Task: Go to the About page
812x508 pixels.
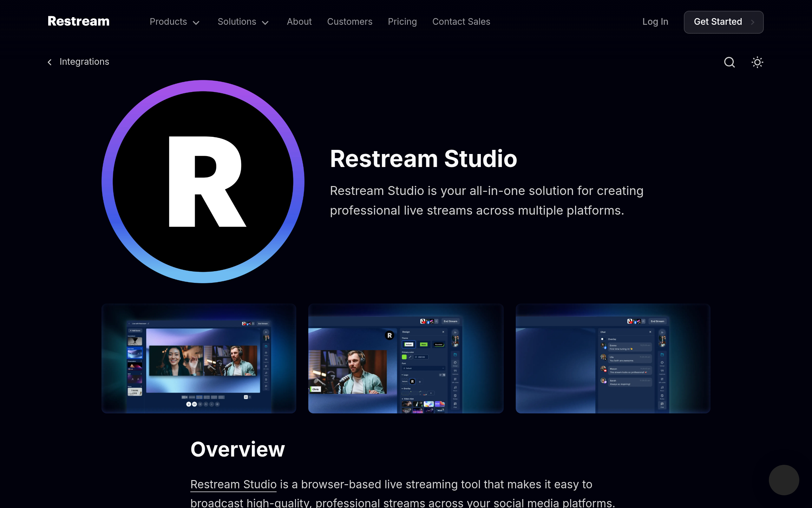Action: [299, 22]
